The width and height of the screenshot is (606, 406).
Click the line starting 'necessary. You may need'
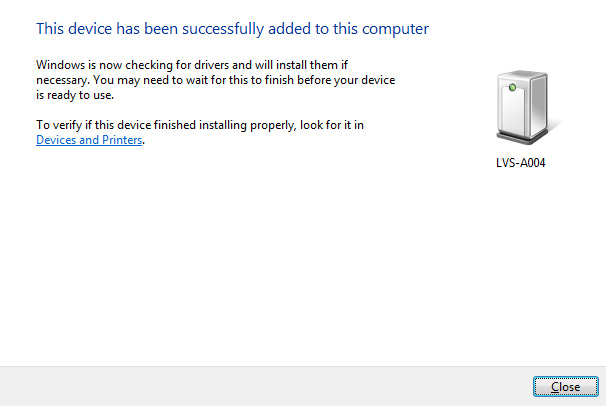216,80
